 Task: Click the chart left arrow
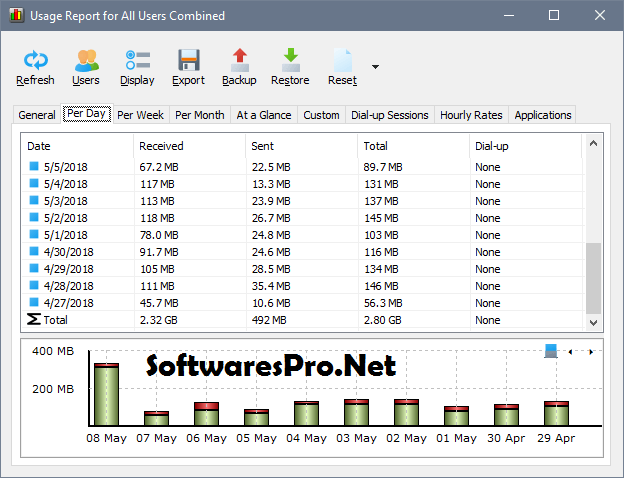pyautogui.click(x=570, y=352)
